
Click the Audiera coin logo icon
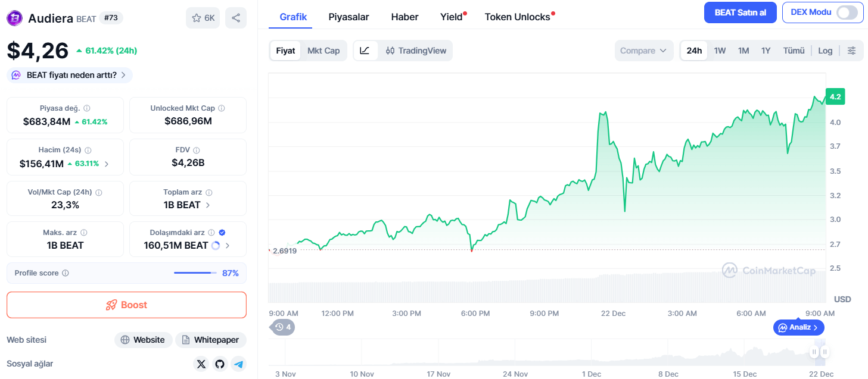tap(14, 18)
